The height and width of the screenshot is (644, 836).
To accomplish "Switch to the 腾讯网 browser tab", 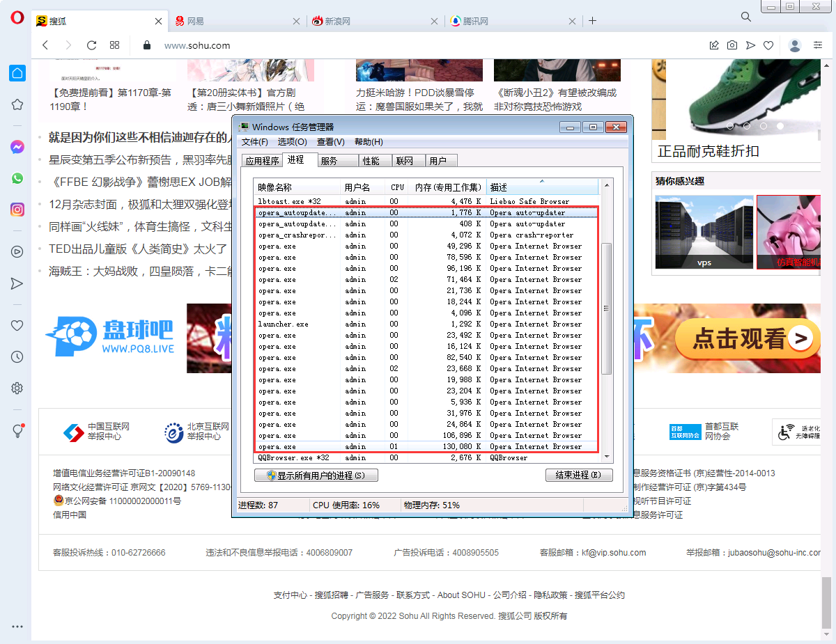I will [513, 21].
